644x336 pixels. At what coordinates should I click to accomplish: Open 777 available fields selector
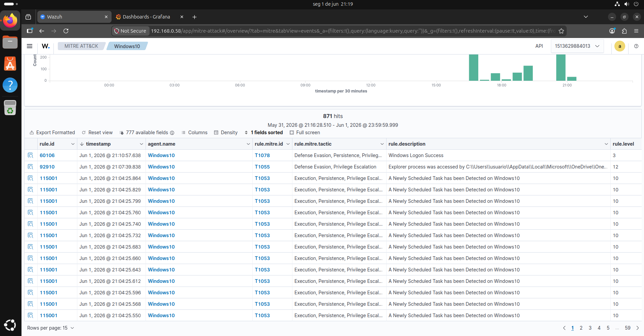[144, 133]
